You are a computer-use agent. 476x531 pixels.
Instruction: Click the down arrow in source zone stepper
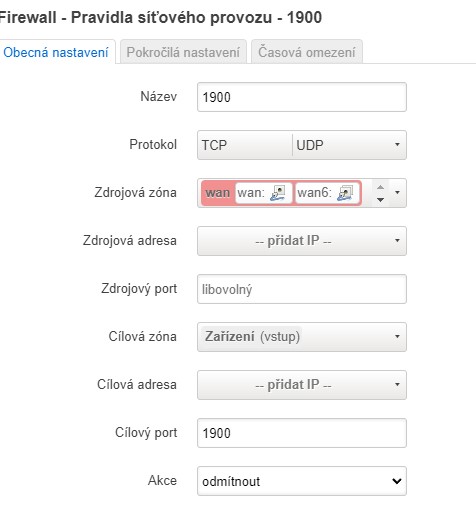pos(381,200)
